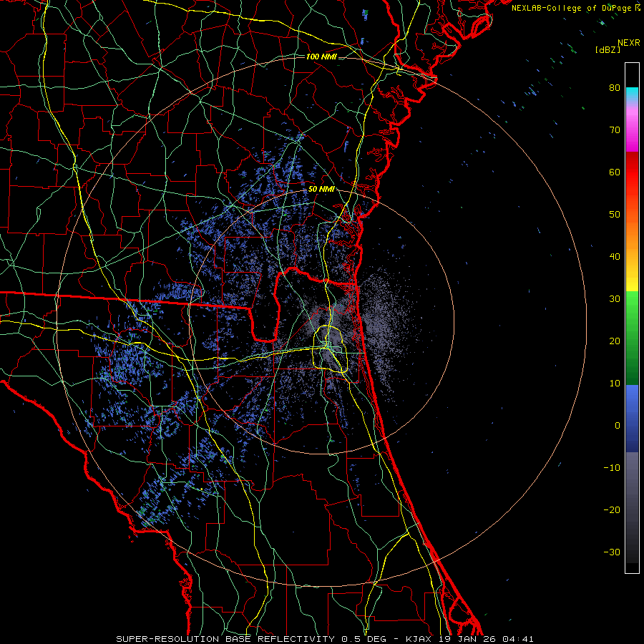Click the 10 value on reflectivity scale
Viewport: 644px width, 644px height.
[x=615, y=384]
